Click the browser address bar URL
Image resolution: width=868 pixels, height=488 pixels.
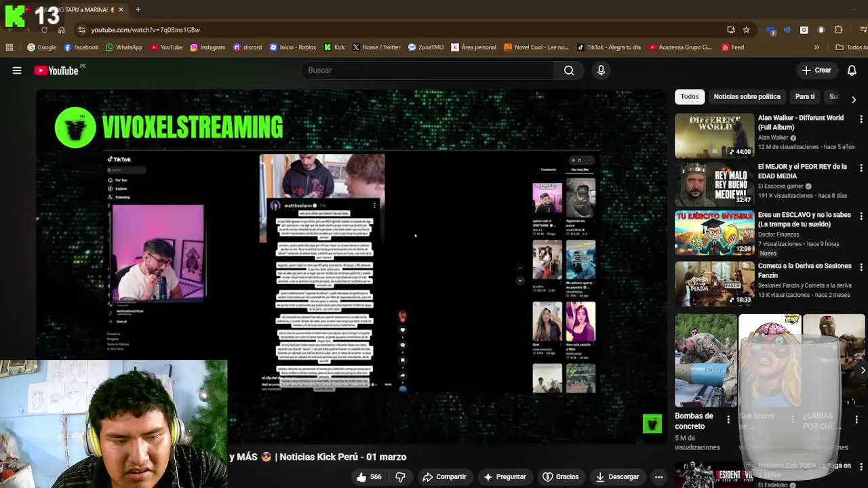tap(145, 30)
